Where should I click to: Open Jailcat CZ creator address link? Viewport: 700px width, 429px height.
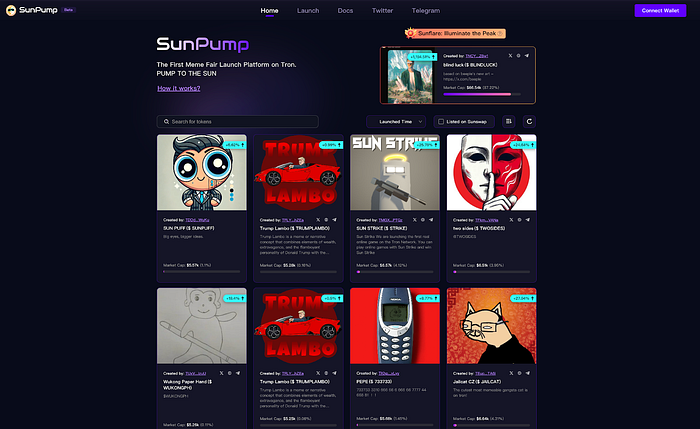[x=485, y=373]
